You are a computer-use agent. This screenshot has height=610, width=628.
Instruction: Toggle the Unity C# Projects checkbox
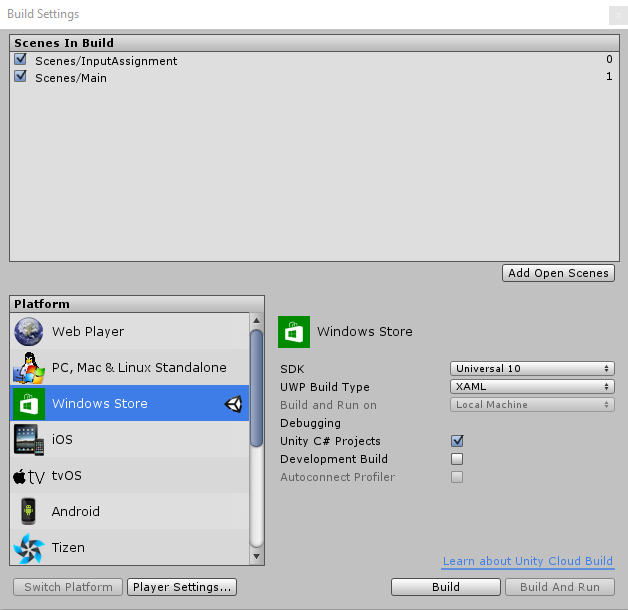click(x=457, y=441)
